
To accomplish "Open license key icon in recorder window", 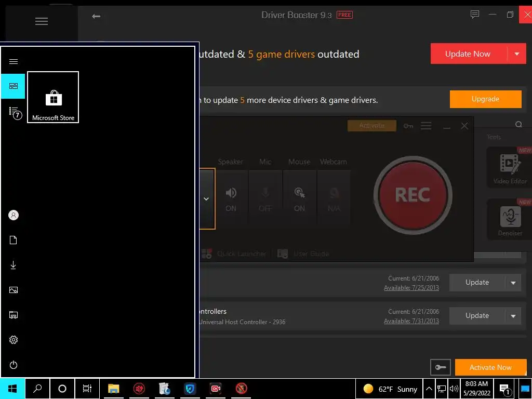I will (408, 126).
